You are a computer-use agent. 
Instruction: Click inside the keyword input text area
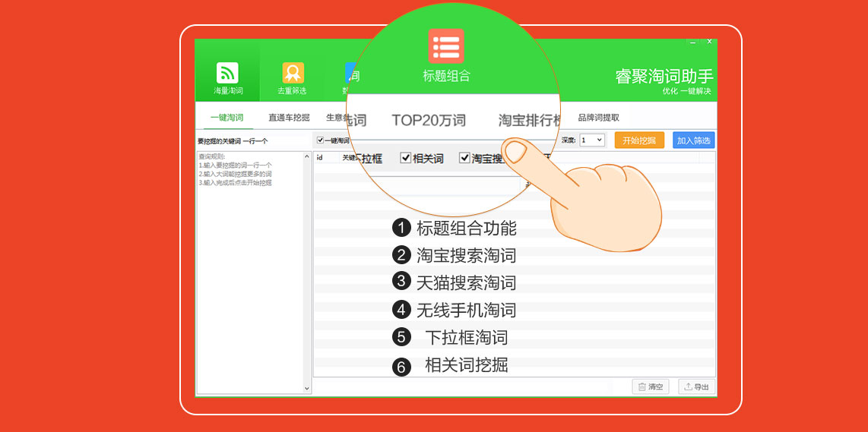click(249, 273)
